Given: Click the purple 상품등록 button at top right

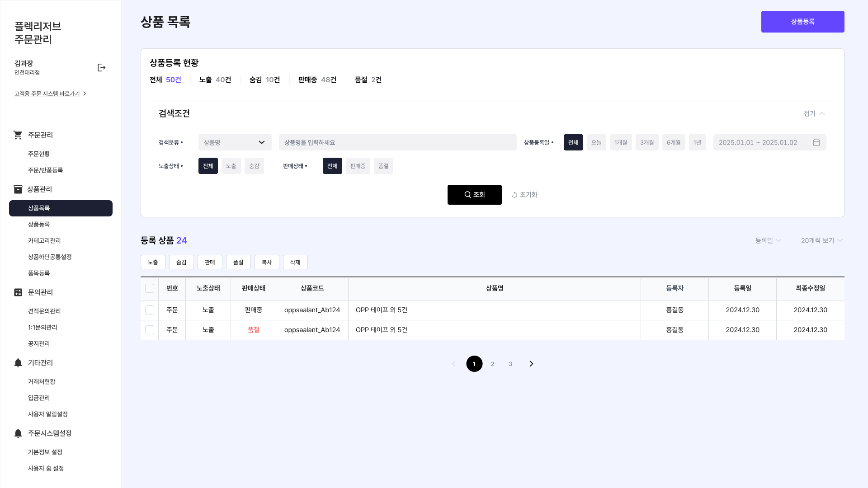Looking at the screenshot, I should 802,21.
